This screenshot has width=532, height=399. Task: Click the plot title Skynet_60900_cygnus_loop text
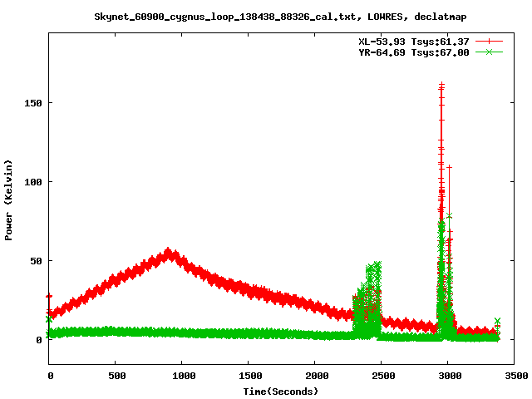(280, 17)
